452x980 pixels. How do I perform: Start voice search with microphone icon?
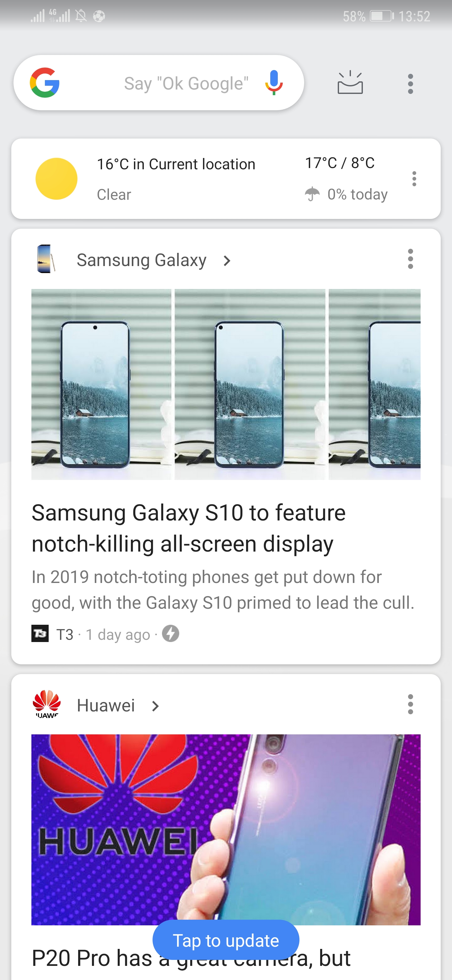pyautogui.click(x=274, y=83)
